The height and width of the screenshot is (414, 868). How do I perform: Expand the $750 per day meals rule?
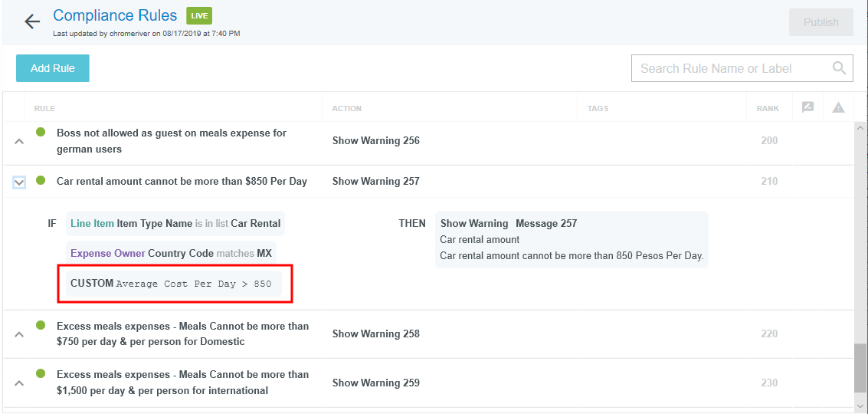point(19,334)
